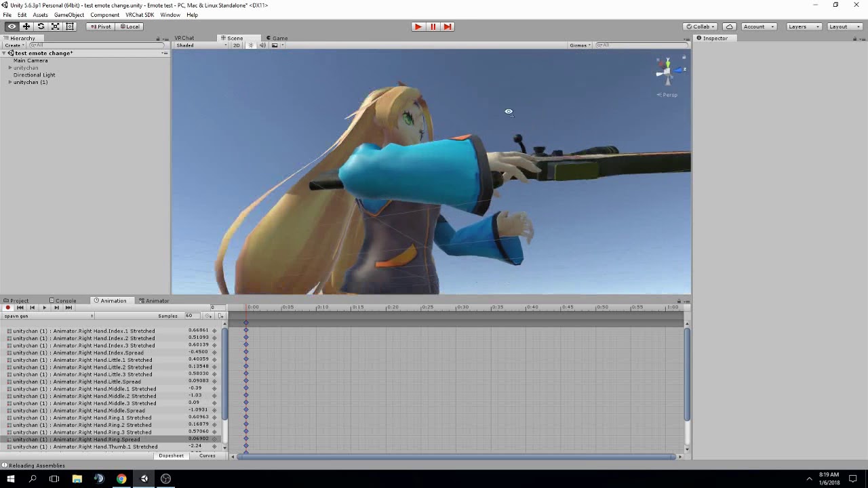Switch to the Project tab

16,301
